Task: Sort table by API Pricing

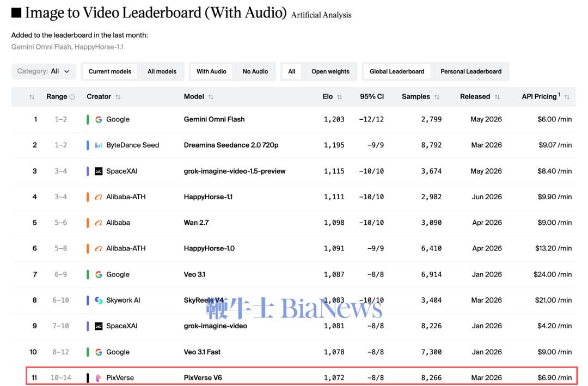Action: [567, 97]
